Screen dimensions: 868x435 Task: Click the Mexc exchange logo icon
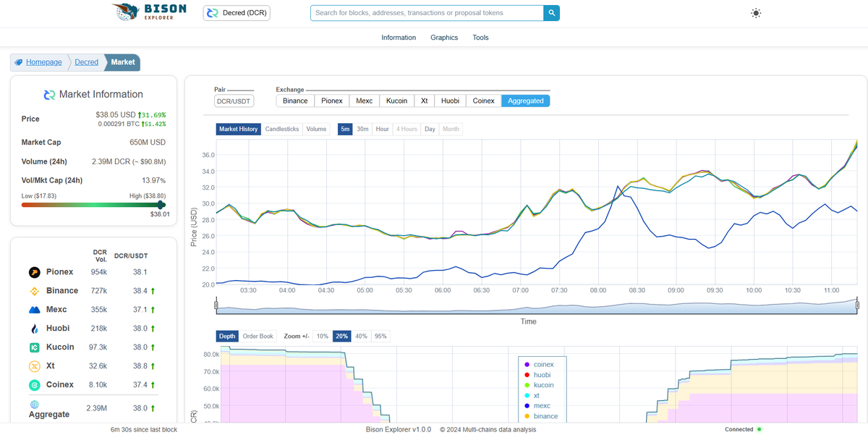coord(34,310)
